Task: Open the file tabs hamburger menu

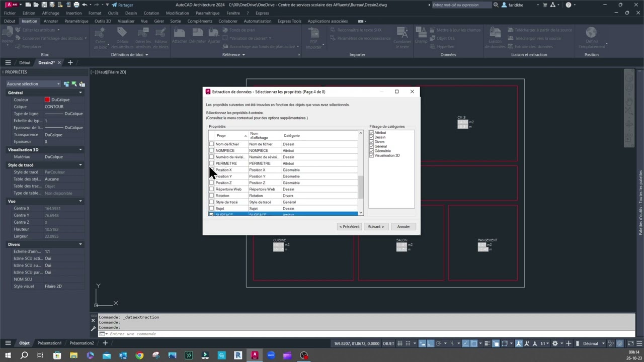Action: pos(8,62)
